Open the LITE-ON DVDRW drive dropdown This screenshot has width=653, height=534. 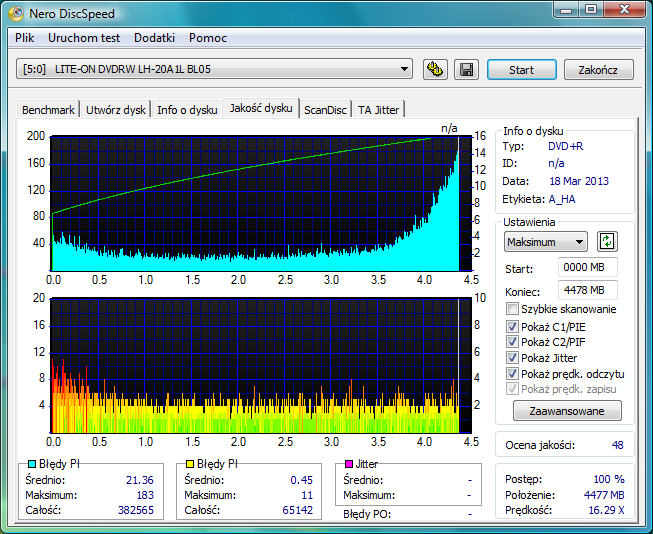(214, 69)
